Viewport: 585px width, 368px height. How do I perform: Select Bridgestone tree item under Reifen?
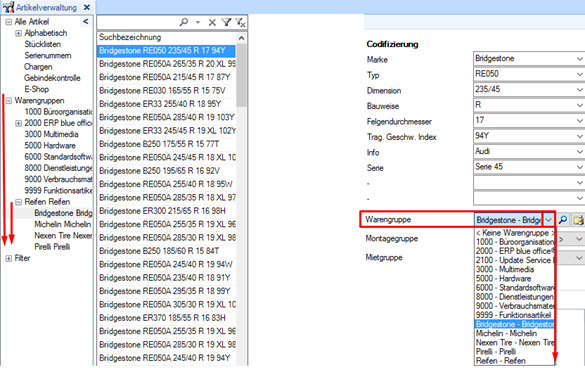[63, 213]
